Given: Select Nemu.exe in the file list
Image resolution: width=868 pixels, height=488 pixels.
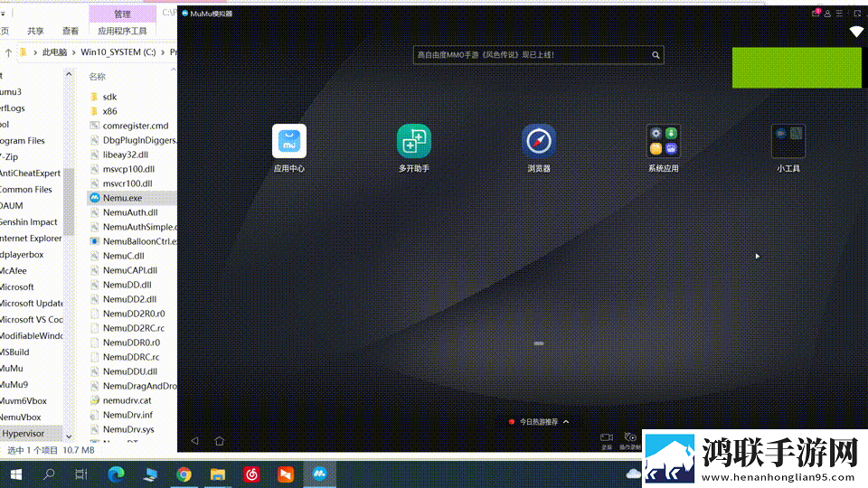Looking at the screenshot, I should (122, 198).
